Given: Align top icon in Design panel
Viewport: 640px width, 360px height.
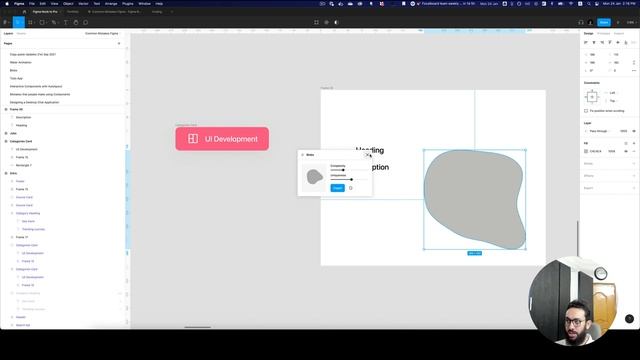Looking at the screenshot, I should [610, 42].
